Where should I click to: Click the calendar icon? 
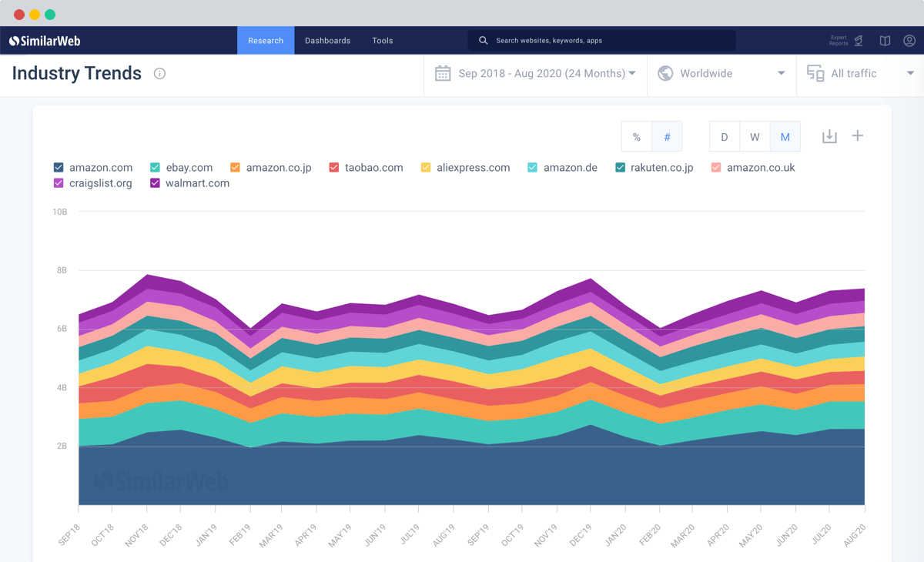tap(443, 73)
